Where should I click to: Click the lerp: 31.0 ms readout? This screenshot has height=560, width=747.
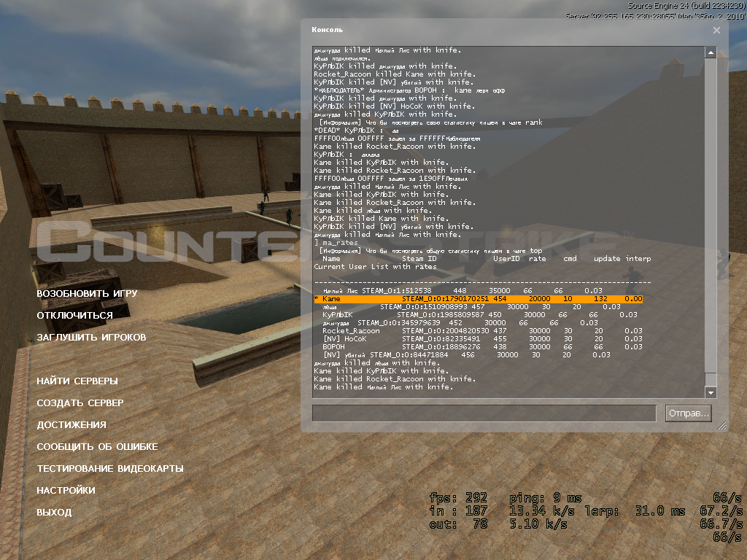(635, 511)
